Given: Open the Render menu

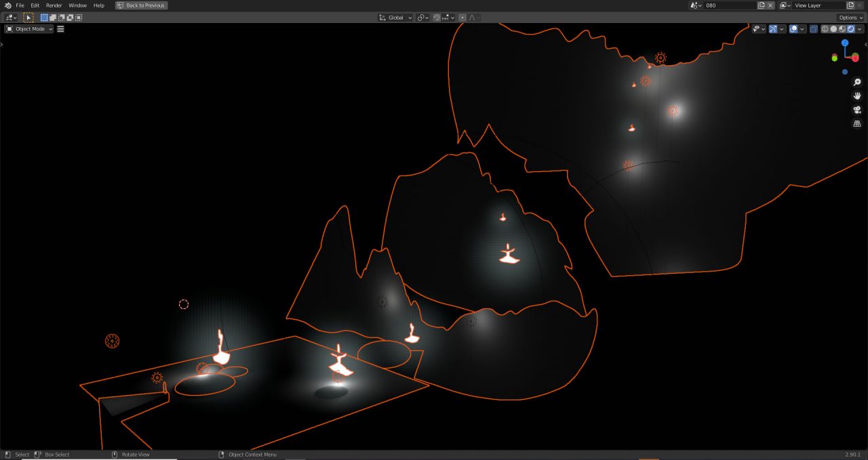Looking at the screenshot, I should (x=54, y=5).
